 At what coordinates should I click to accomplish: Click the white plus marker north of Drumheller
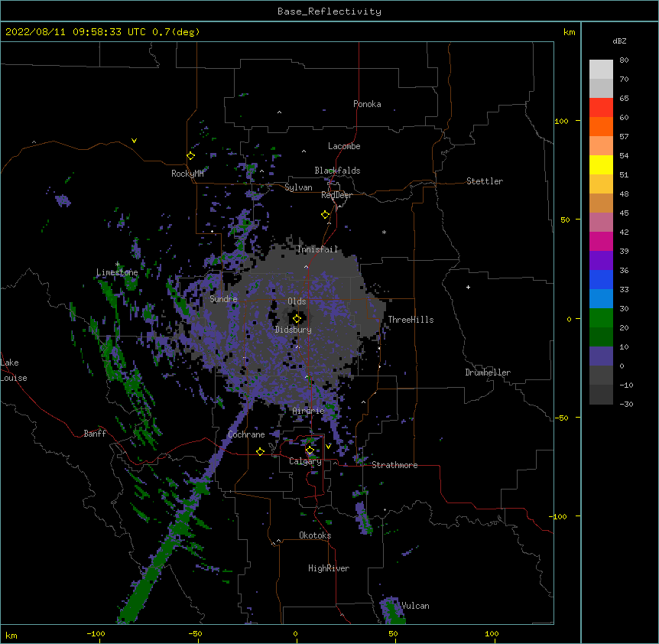pos(468,287)
